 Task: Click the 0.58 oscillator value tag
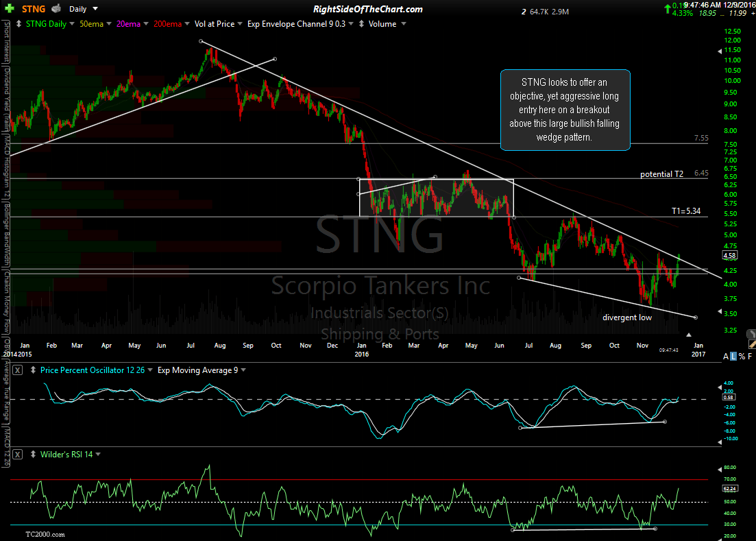coord(729,397)
